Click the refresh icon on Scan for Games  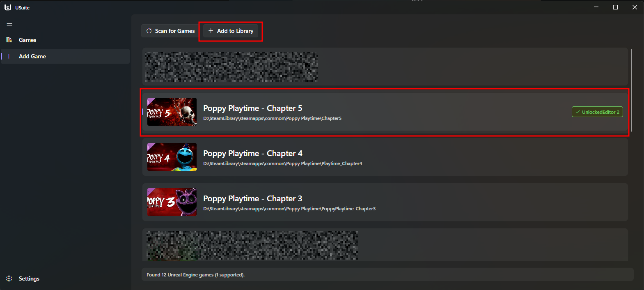click(x=149, y=31)
